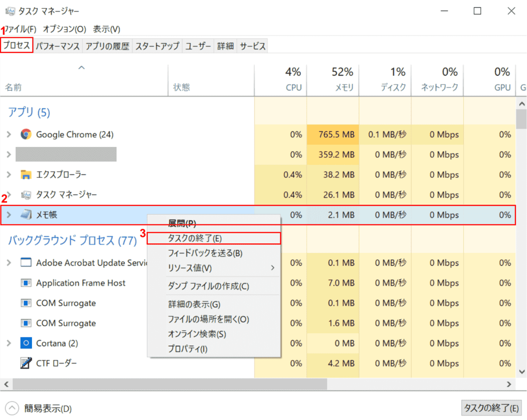Click the Google Chrome app icon
This screenshot has width=527, height=420.
pos(26,134)
